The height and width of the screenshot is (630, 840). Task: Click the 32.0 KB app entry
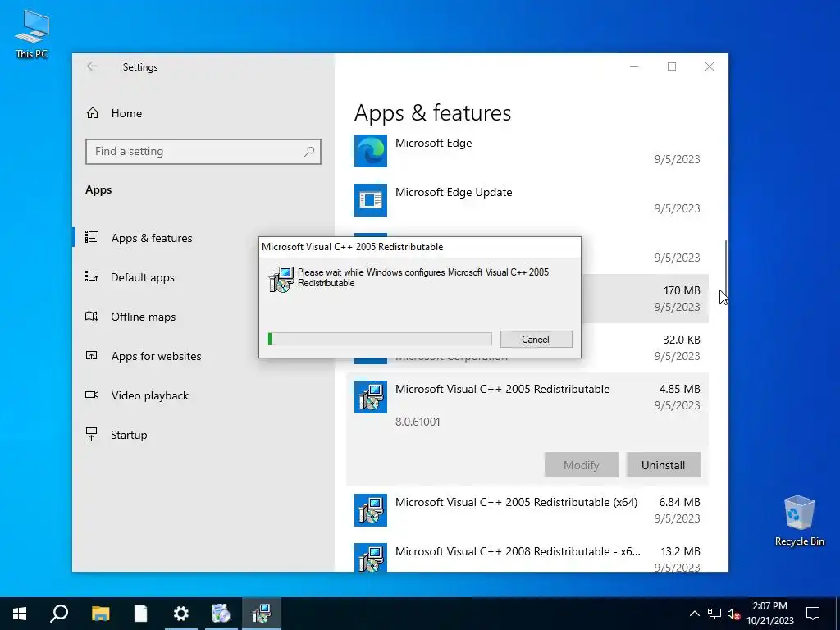[645, 347]
